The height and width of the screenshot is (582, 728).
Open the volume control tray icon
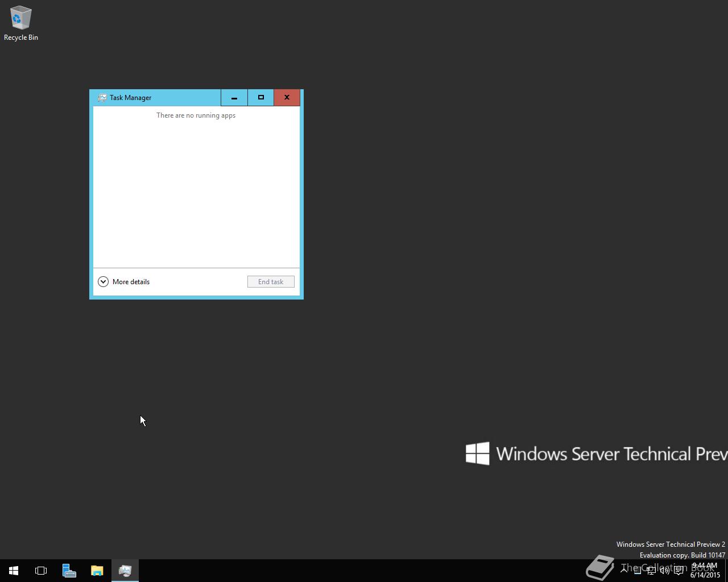pyautogui.click(x=665, y=570)
